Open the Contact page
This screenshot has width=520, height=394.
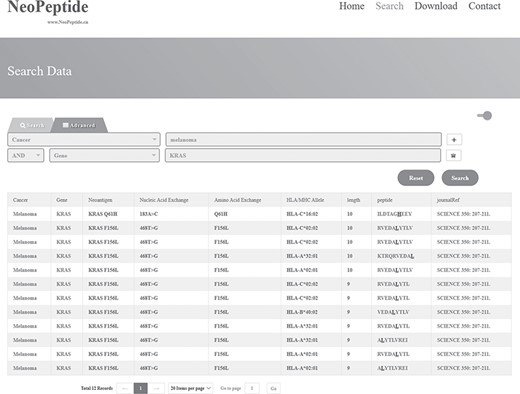[484, 6]
